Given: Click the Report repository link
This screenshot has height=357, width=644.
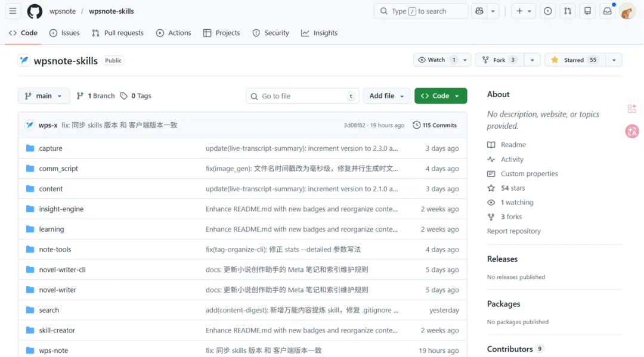Looking at the screenshot, I should click(x=514, y=231).
